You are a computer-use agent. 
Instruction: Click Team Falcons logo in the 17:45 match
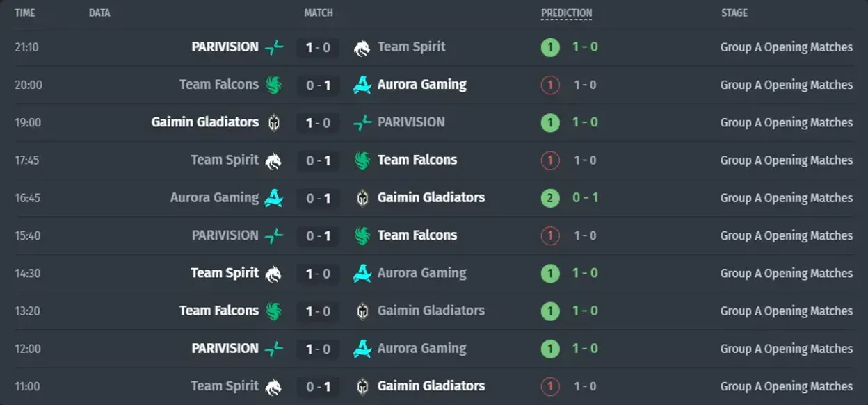pyautogui.click(x=362, y=160)
